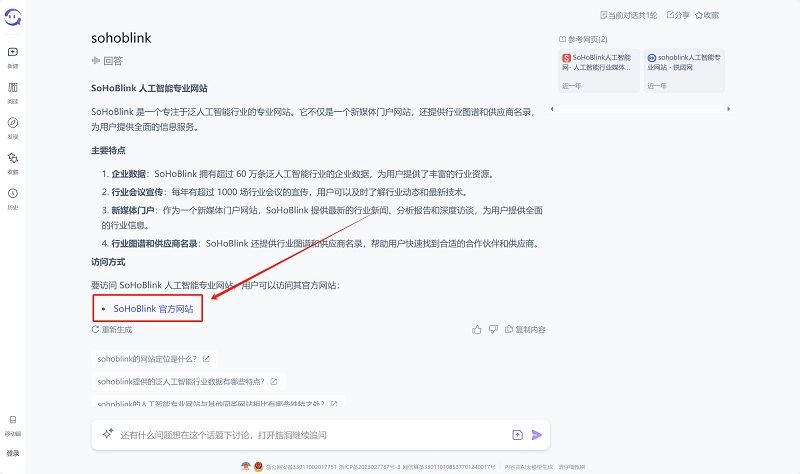Copy the answer with 复制内容
The width and height of the screenshot is (800, 474).
[525, 330]
